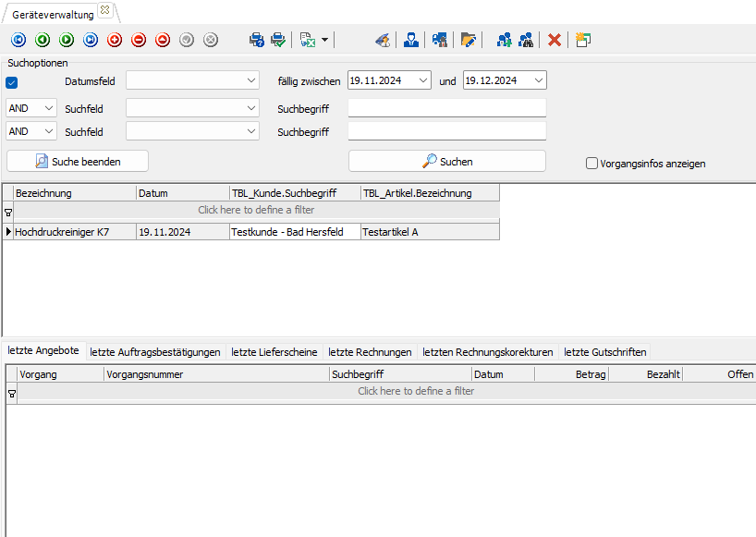Enable Vorgangsinfos anzeigen checkbox

[591, 164]
